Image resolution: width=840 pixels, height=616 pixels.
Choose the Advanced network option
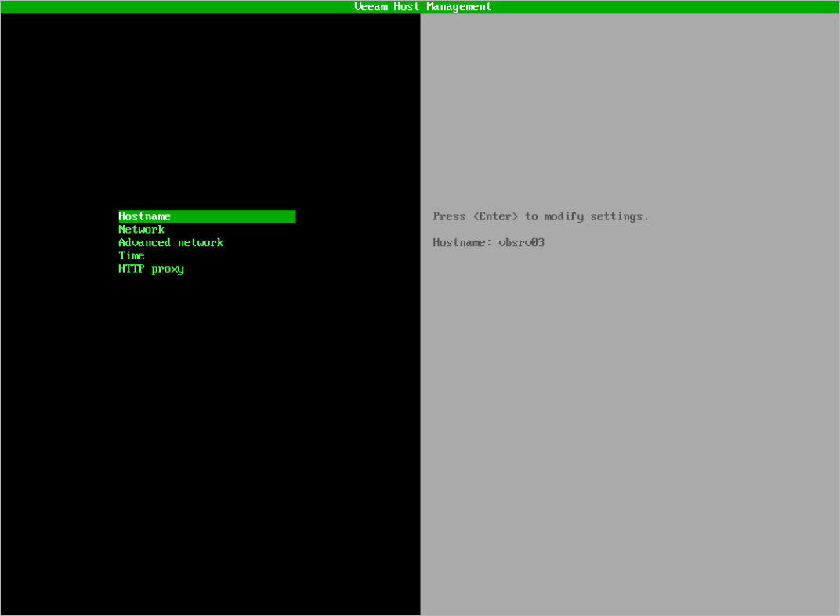click(171, 243)
